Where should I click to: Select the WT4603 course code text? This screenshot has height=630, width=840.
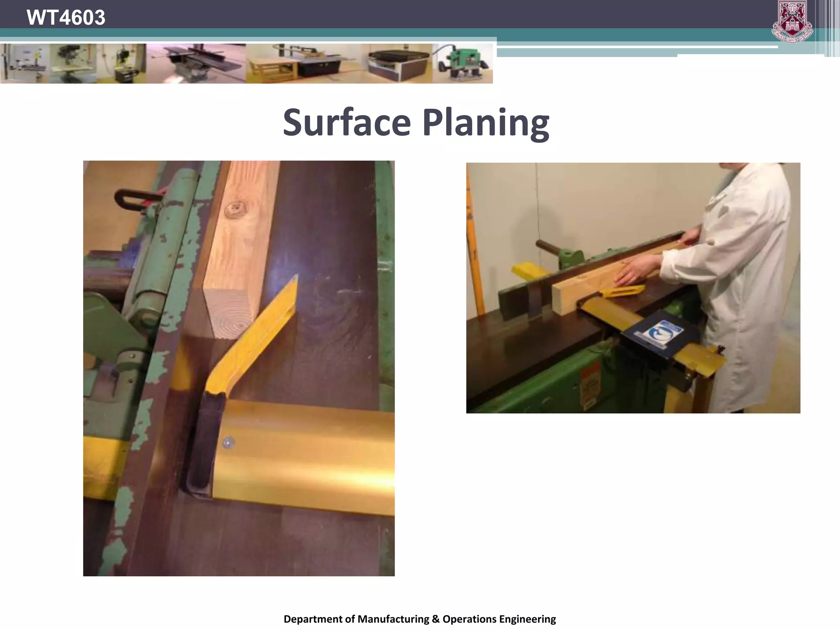(66, 18)
